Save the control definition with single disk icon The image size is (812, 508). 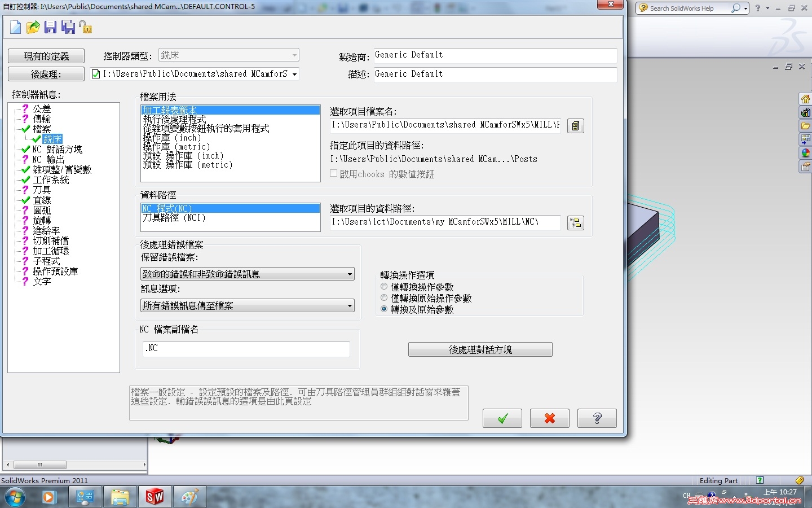[x=50, y=27]
